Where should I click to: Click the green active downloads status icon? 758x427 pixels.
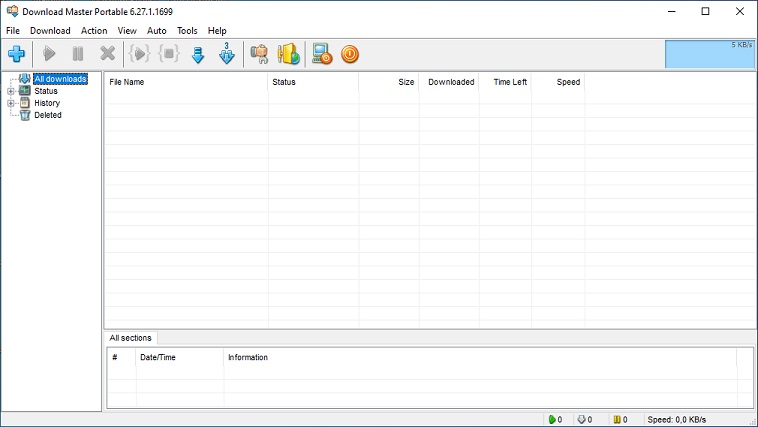(552, 419)
